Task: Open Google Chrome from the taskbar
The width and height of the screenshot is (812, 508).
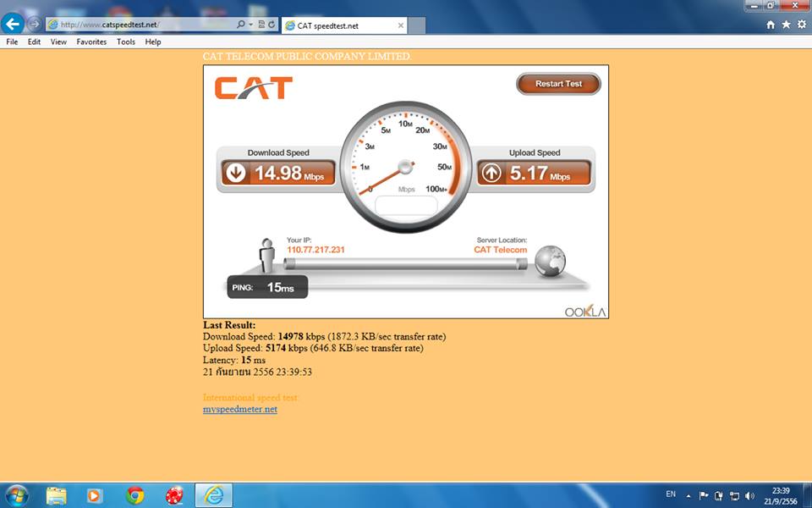Action: point(135,496)
